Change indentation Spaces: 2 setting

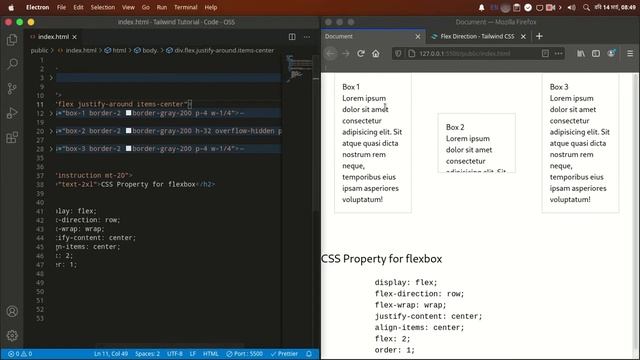147,354
